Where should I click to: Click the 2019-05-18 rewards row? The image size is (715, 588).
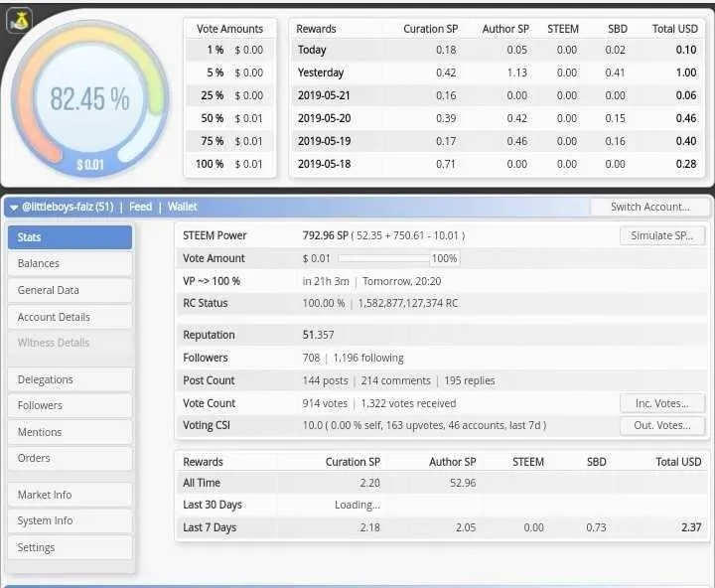point(498,164)
